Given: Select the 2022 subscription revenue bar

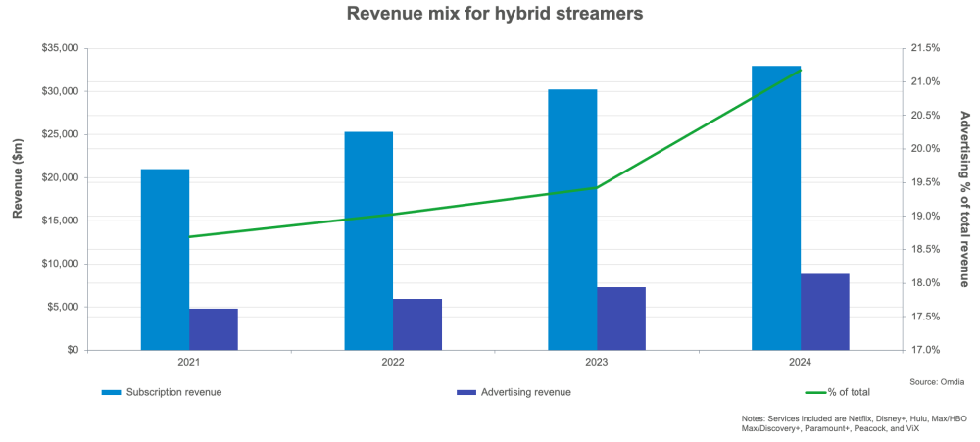Looking at the screenshot, I should pyautogui.click(x=368, y=241).
